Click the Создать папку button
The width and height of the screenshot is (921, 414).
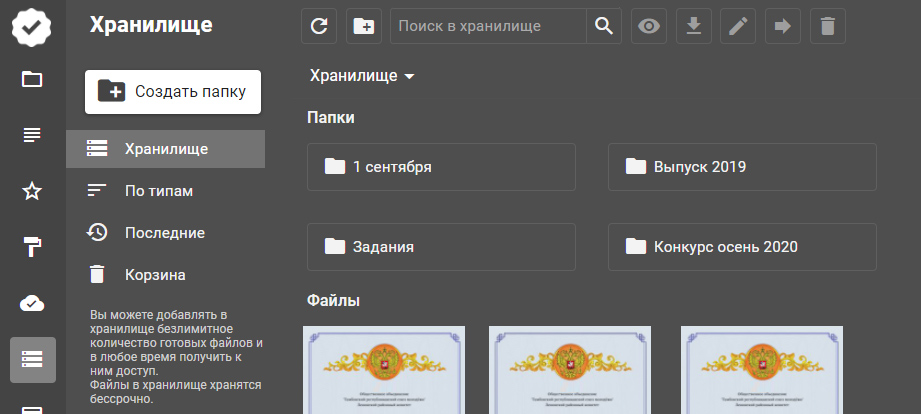click(173, 92)
